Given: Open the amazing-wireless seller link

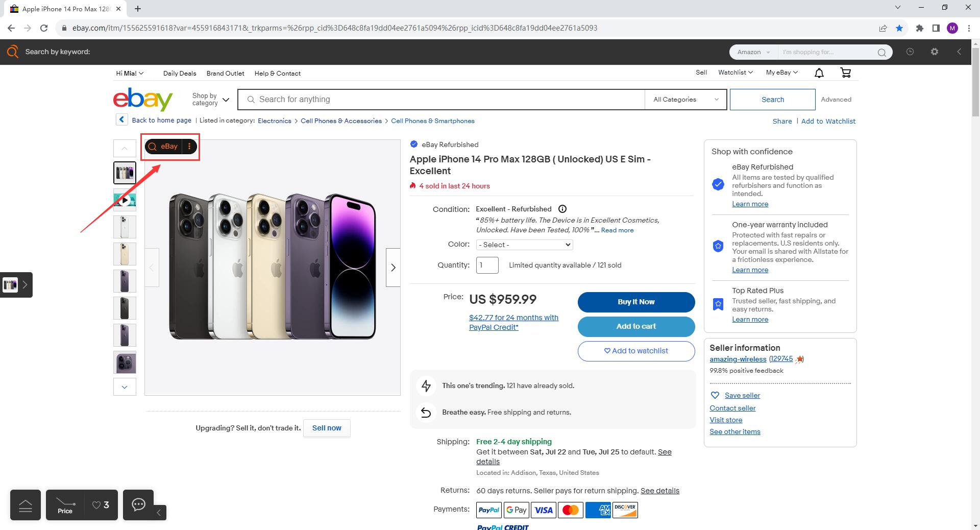Looking at the screenshot, I should click(738, 359).
